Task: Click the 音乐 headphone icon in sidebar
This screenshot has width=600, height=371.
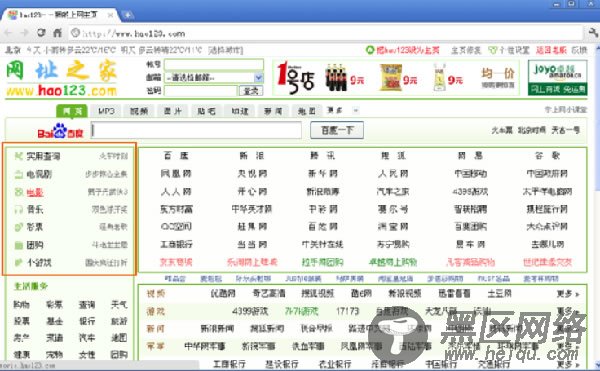Action: pyautogui.click(x=19, y=209)
